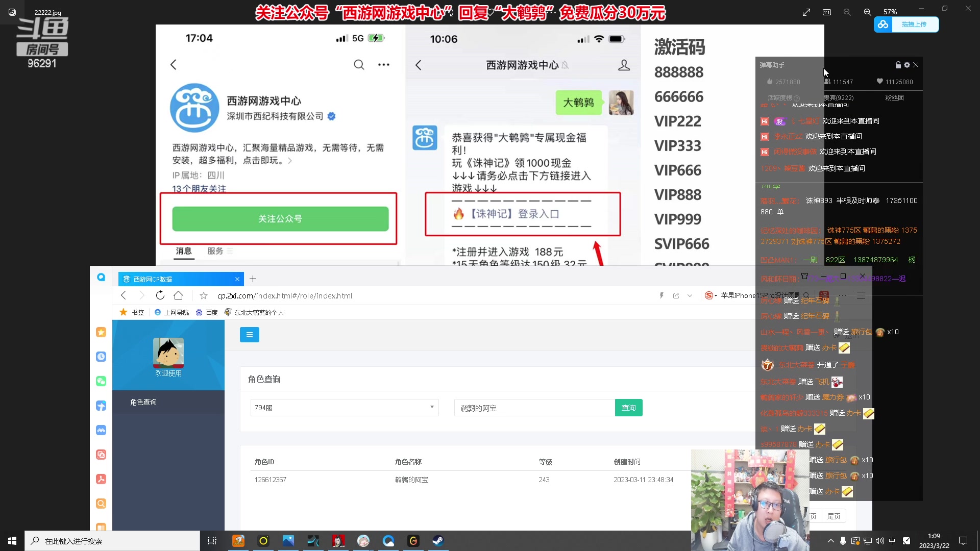Select the history clock icon in sidebar
980x551 pixels.
(101, 357)
